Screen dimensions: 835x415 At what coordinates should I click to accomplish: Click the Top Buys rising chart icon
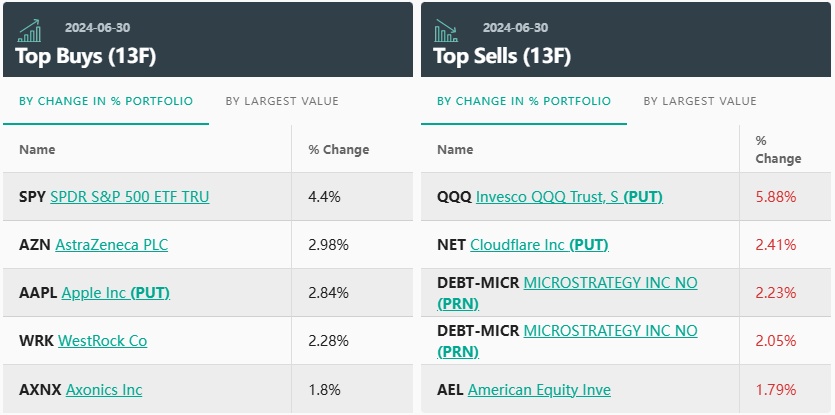(30, 32)
